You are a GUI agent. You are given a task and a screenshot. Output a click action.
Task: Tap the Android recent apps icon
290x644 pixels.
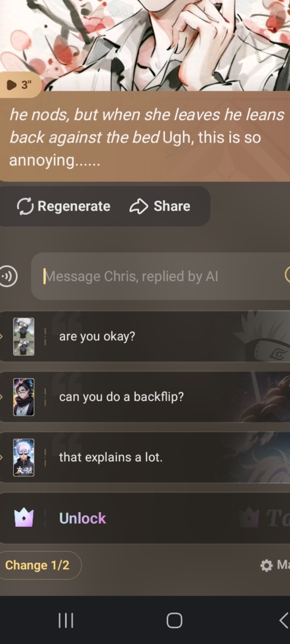(66, 620)
